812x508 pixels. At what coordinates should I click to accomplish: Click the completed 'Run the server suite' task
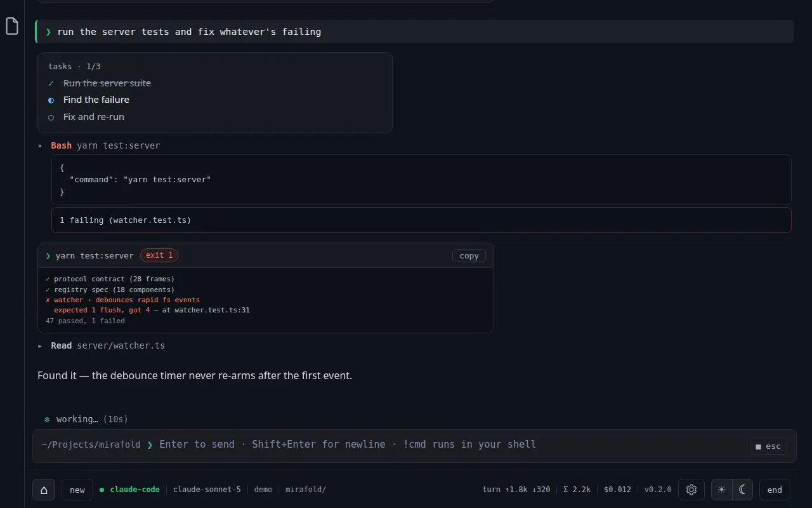click(107, 83)
